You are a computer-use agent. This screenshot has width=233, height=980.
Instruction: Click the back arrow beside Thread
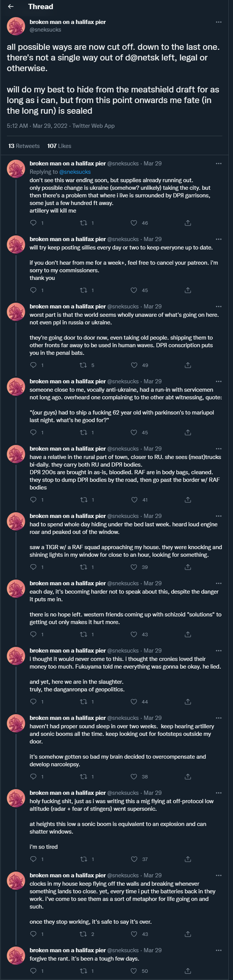point(11,6)
